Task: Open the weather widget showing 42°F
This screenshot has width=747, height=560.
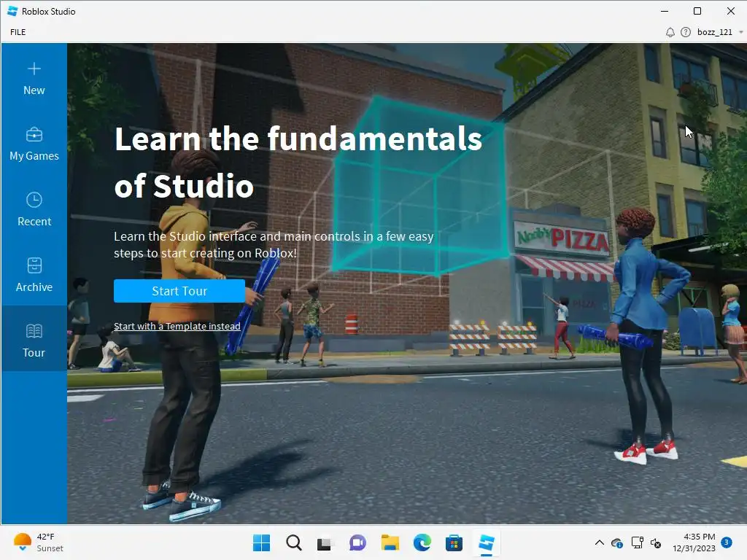Action: (x=39, y=542)
